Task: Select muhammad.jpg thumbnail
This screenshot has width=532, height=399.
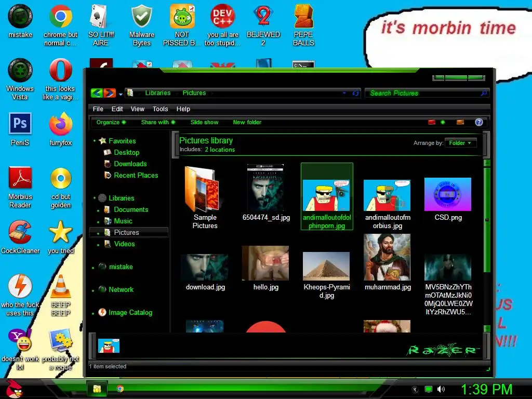Action: pos(387,262)
